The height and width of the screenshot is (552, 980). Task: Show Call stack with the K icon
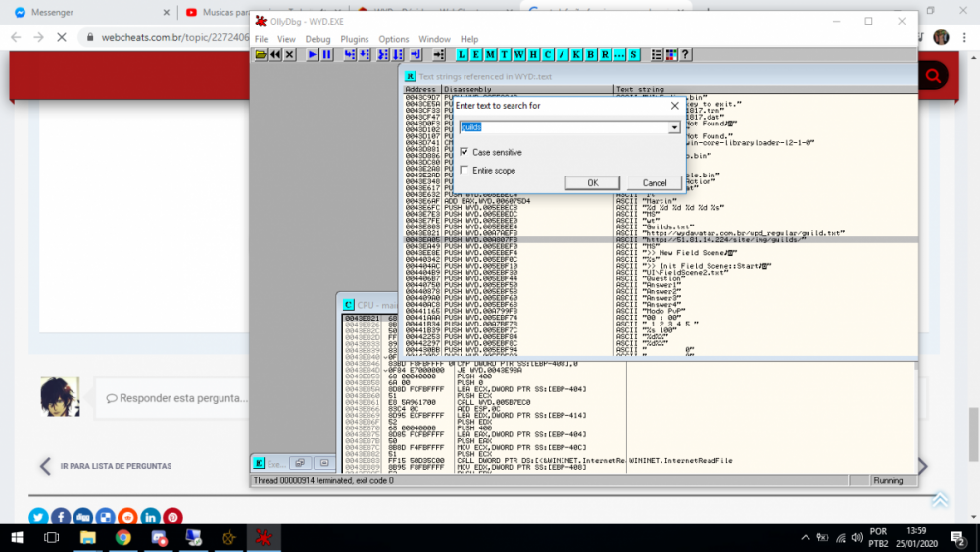click(576, 54)
